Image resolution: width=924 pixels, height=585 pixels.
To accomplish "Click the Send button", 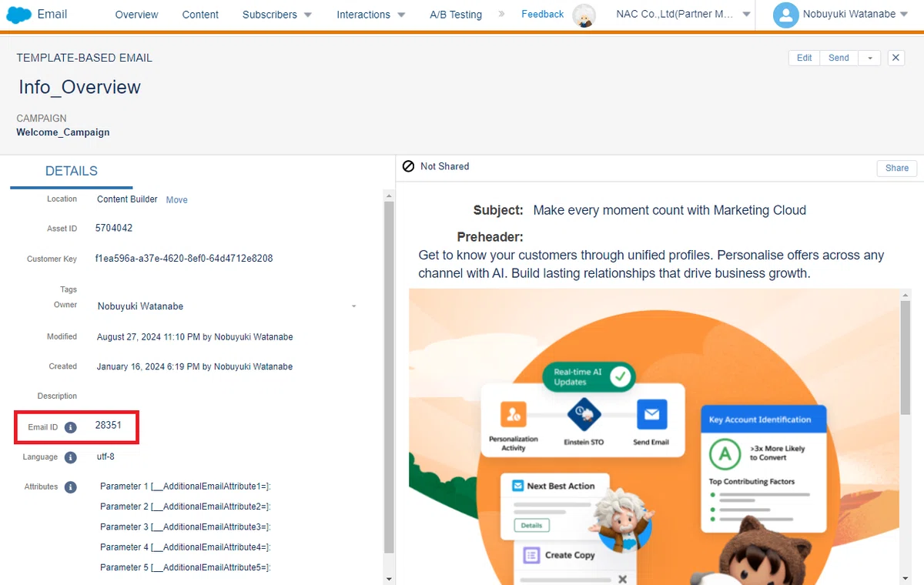I will click(x=839, y=58).
